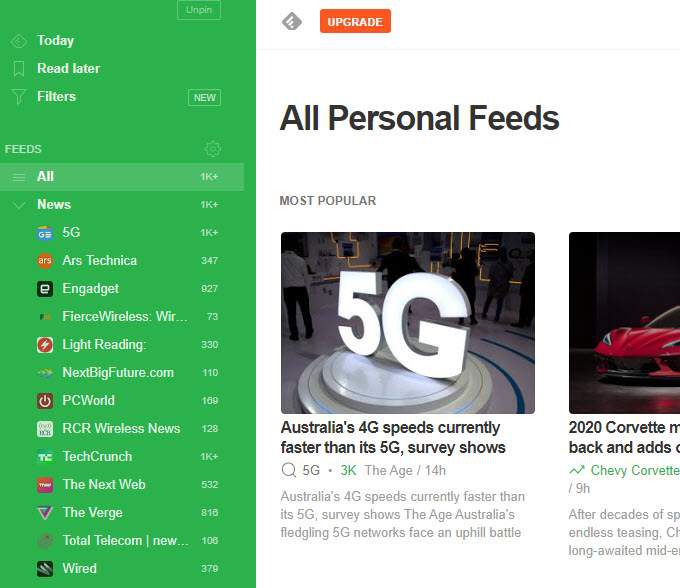Select the Ars Technica feed icon

pyautogui.click(x=45, y=261)
